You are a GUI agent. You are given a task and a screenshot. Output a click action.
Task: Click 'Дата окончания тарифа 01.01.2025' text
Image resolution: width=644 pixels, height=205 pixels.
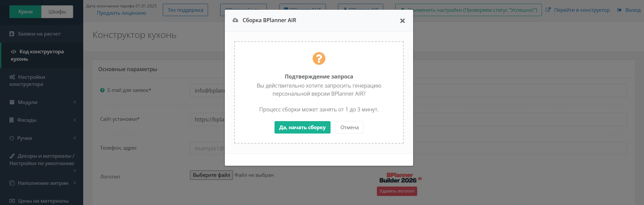pyautogui.click(x=121, y=6)
